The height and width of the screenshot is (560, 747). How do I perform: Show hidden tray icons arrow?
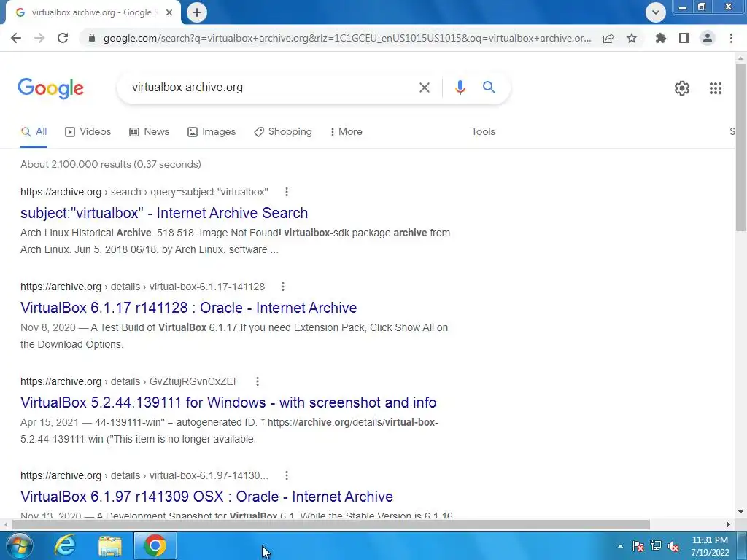(x=620, y=546)
